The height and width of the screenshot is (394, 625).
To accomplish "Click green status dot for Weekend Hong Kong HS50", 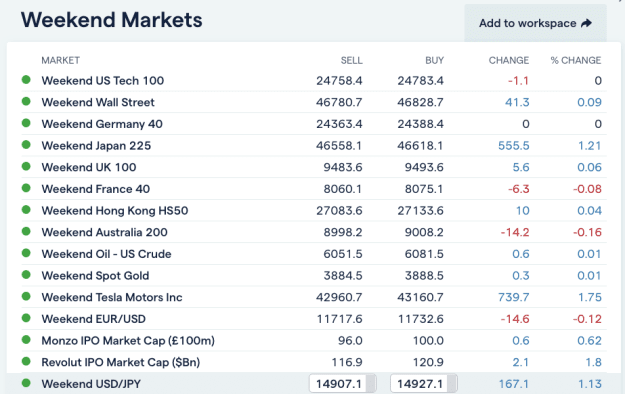I will [x=26, y=209].
